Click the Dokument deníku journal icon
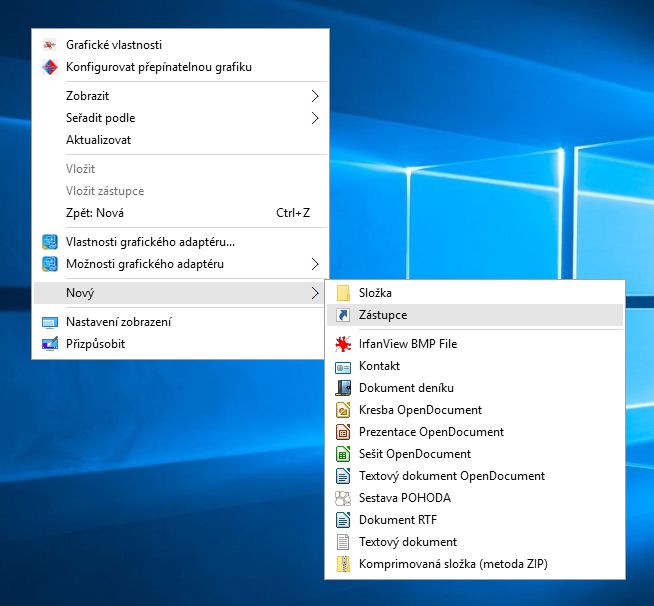The height and width of the screenshot is (606, 654). 343,388
